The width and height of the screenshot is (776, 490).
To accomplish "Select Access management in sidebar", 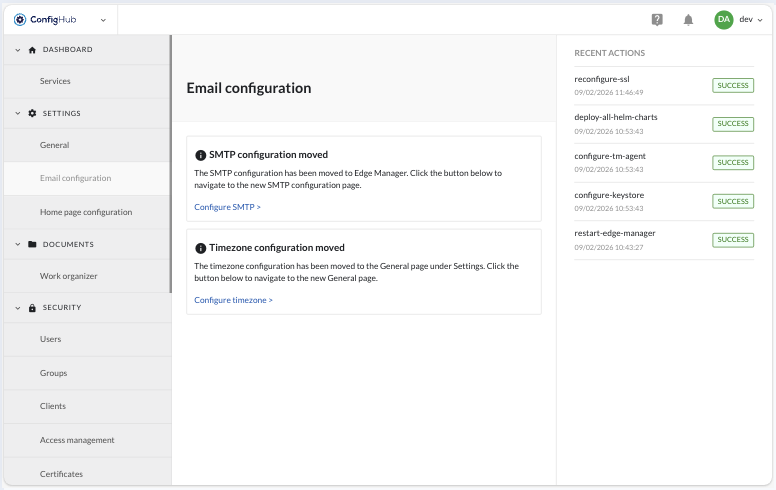I will tap(77, 440).
